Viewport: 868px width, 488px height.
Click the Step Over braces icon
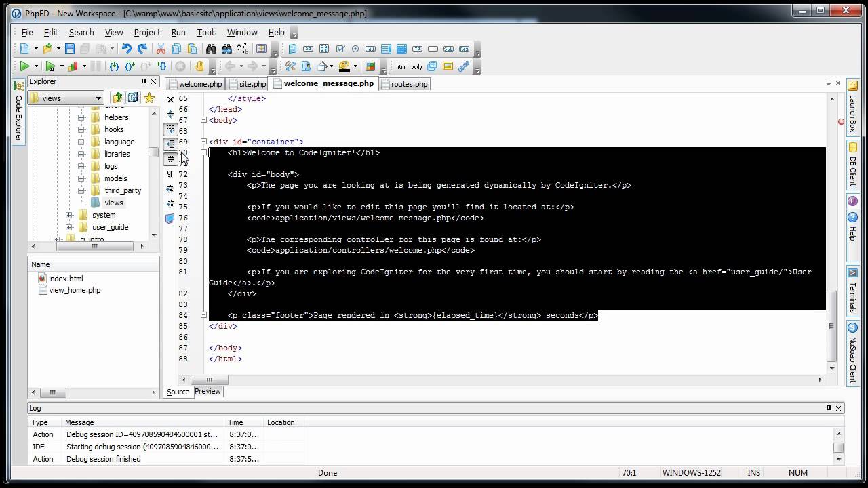[x=130, y=66]
